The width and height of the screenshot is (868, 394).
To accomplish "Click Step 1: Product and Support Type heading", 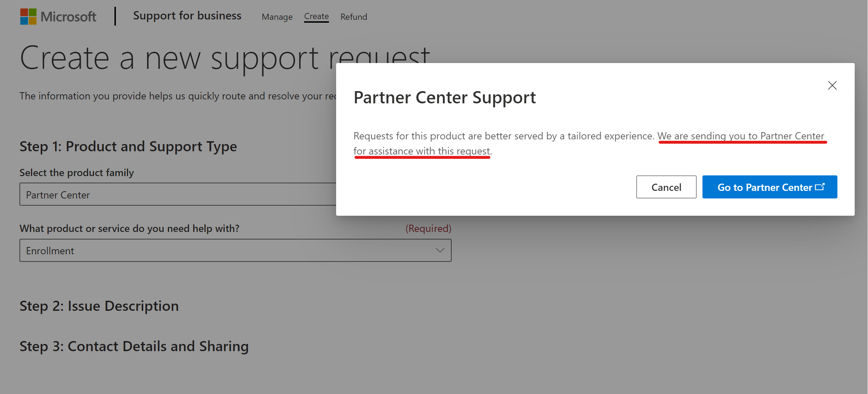I will click(128, 146).
